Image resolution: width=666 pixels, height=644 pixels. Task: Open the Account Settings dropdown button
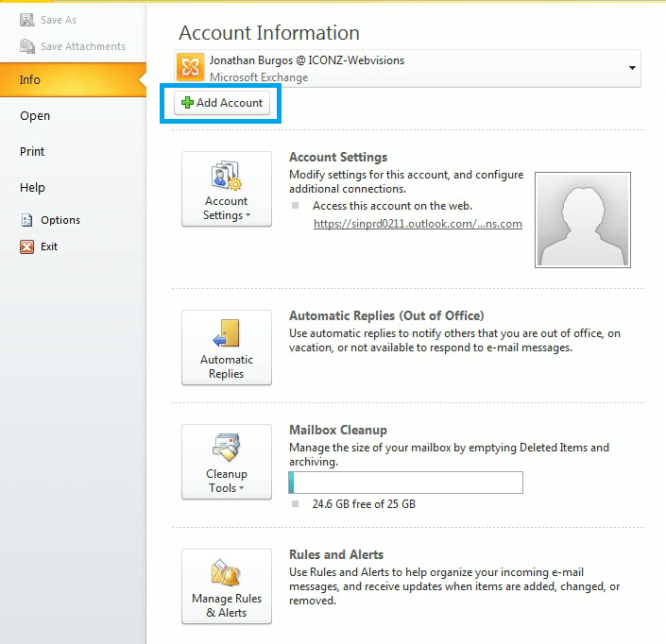[x=227, y=189]
